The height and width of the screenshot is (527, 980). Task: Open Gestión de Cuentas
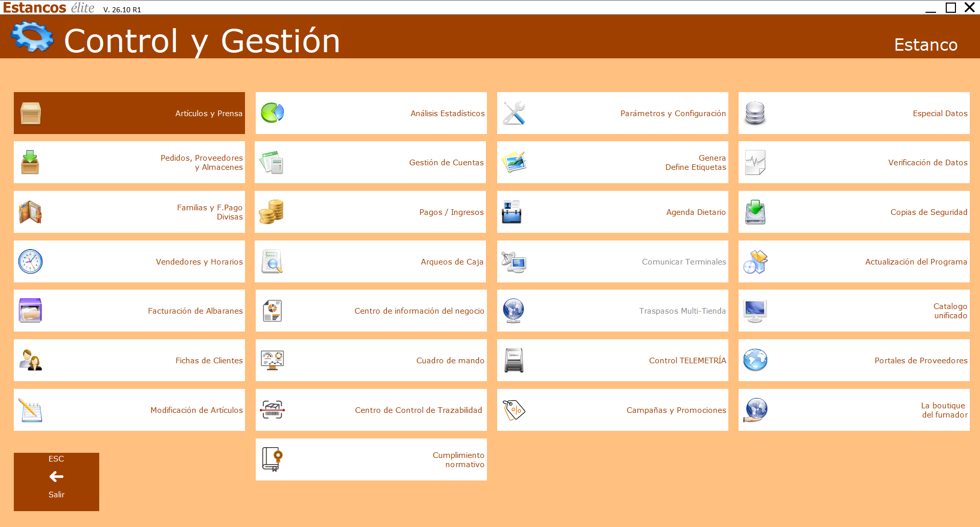[x=371, y=162]
